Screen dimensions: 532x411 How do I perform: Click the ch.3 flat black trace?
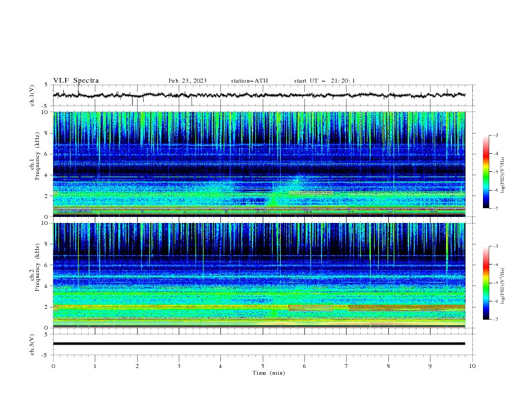click(x=259, y=344)
